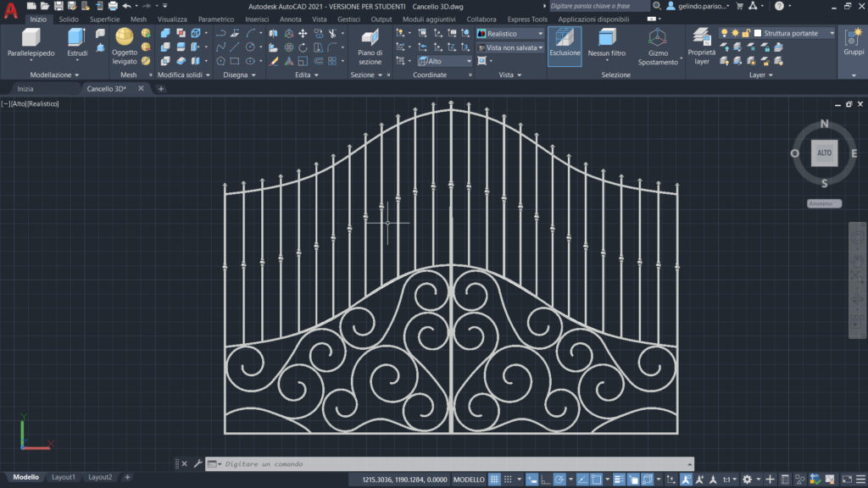Open the Piano di sezione tool

click(370, 47)
